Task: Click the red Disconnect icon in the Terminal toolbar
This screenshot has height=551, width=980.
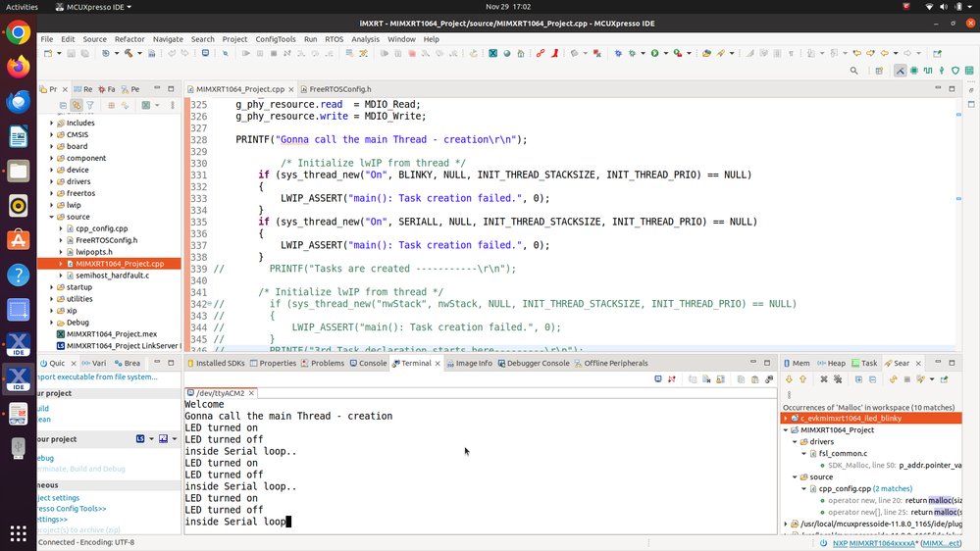Action: pos(672,379)
